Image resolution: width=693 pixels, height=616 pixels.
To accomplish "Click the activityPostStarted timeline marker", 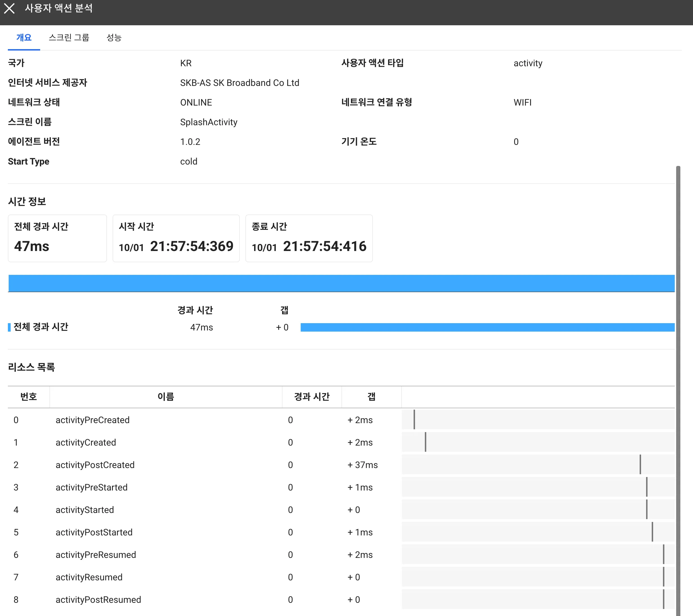I will pyautogui.click(x=652, y=532).
